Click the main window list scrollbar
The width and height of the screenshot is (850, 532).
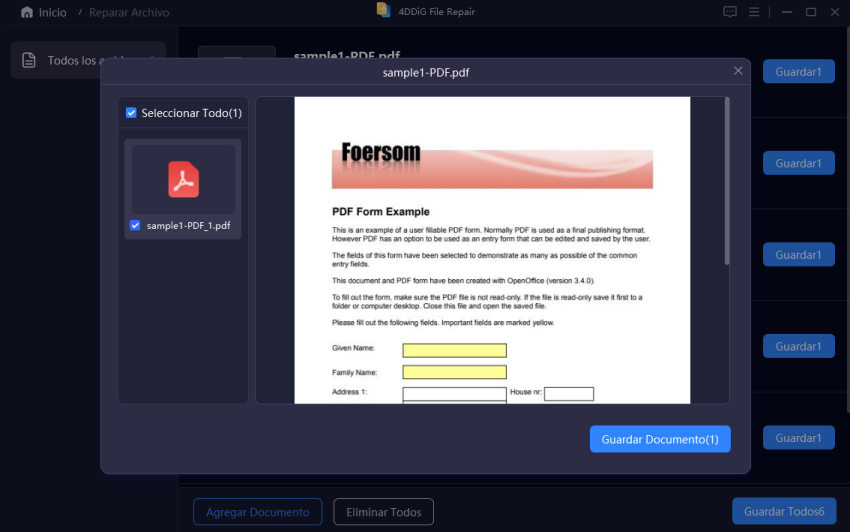847,220
